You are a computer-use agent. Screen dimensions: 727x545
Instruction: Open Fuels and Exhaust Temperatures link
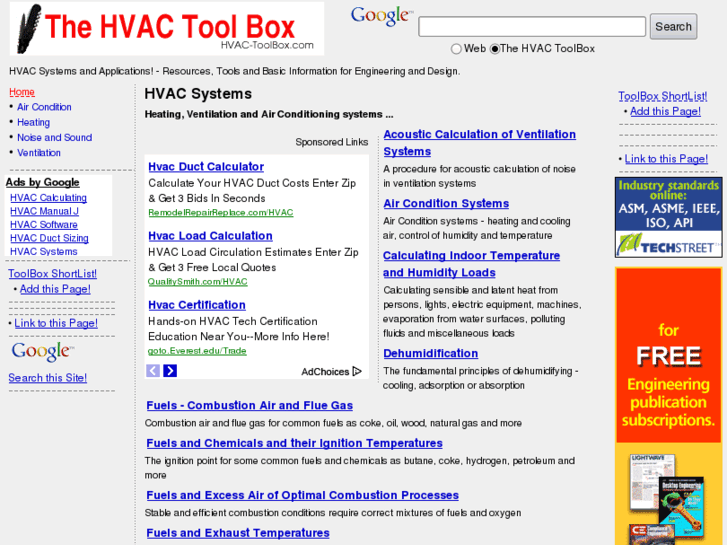(x=238, y=533)
